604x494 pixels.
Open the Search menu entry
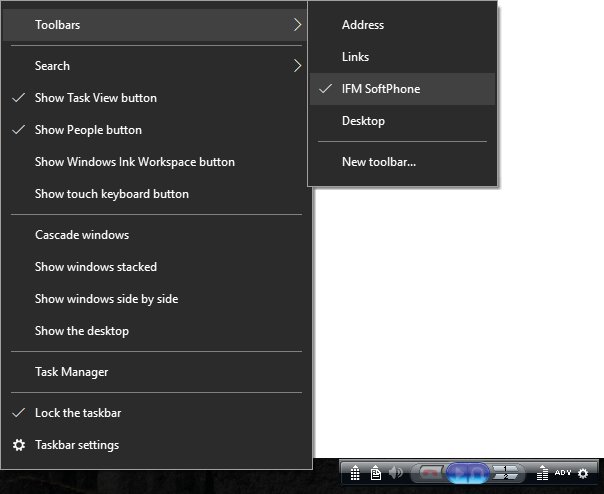pyautogui.click(x=156, y=66)
